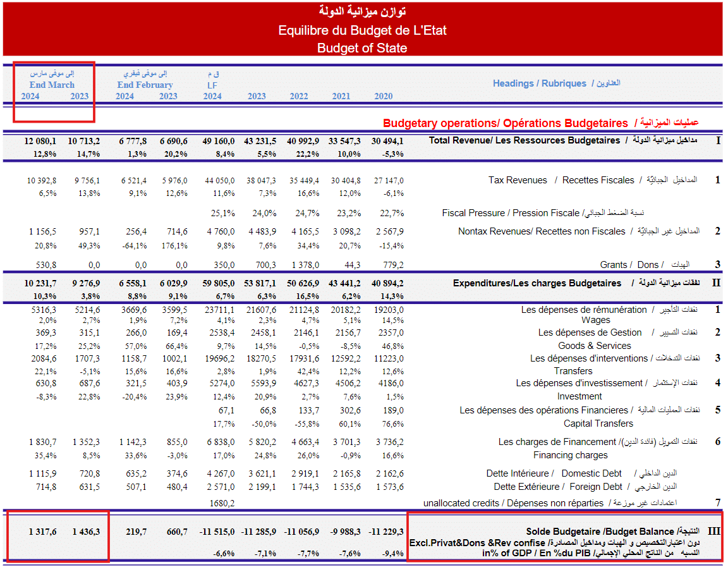Image resolution: width=728 pixels, height=567 pixels.
Task: Select the 'Goods & Services' label
Action: 594,346
